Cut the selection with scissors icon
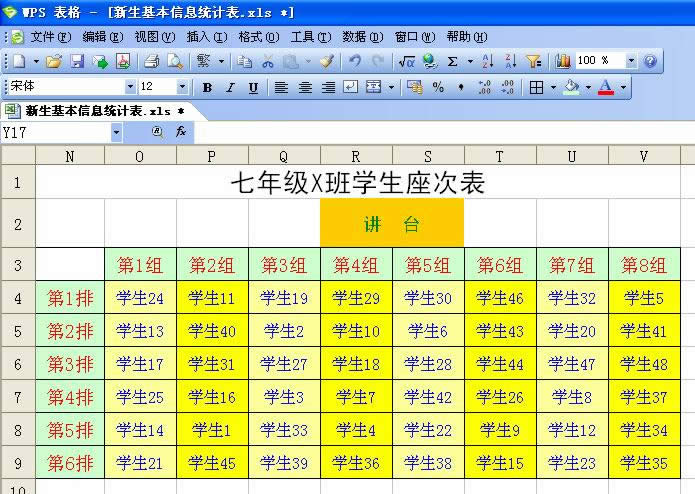695x494 pixels. (267, 61)
